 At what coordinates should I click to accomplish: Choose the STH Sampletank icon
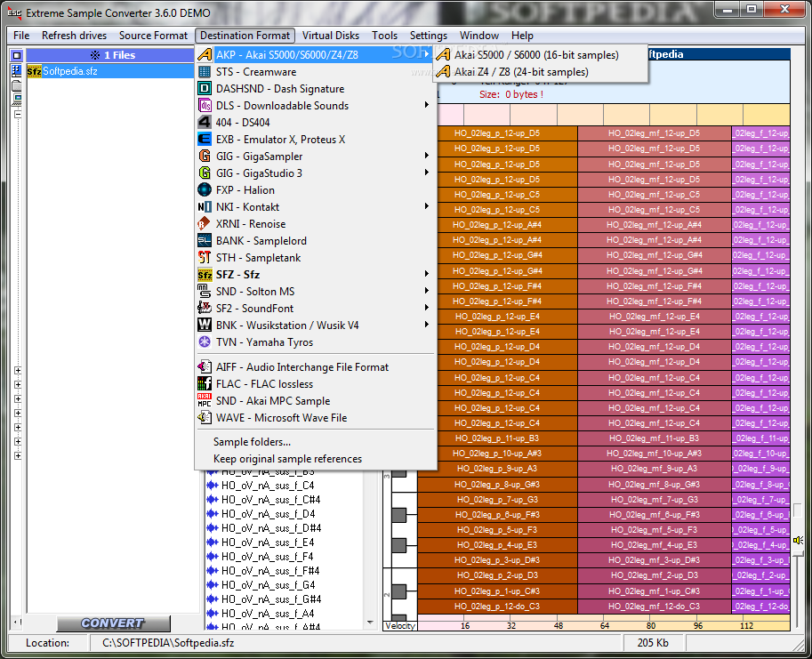click(205, 258)
